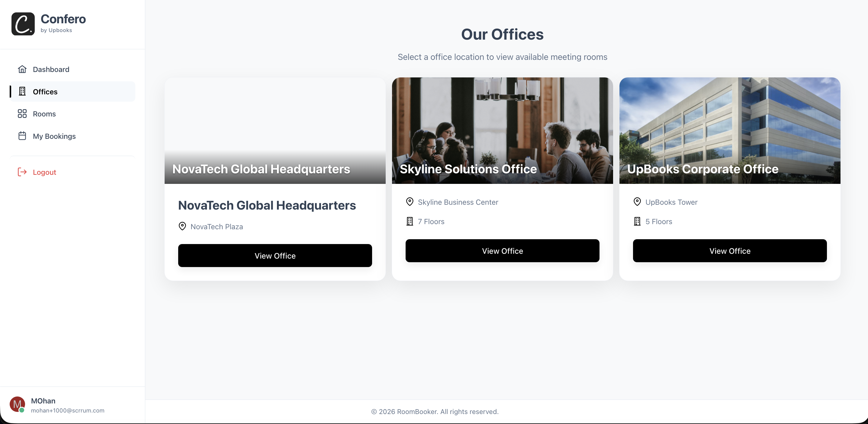Select the Offices building icon in sidebar
This screenshot has width=868, height=424.
coord(22,91)
